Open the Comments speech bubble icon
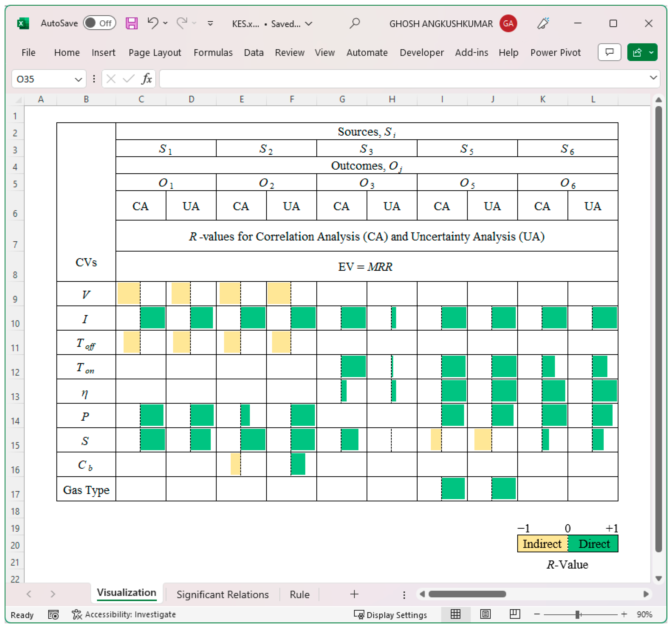Viewport: 672px width, 628px height. [609, 52]
